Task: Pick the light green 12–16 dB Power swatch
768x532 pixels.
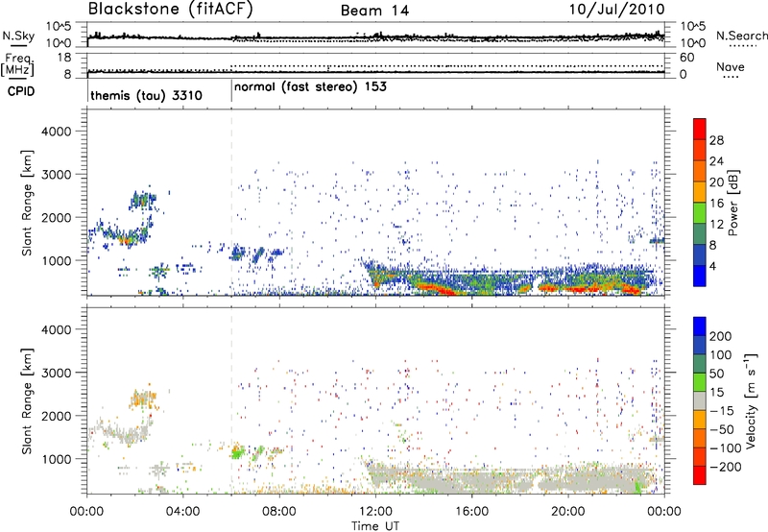Action: coord(700,213)
